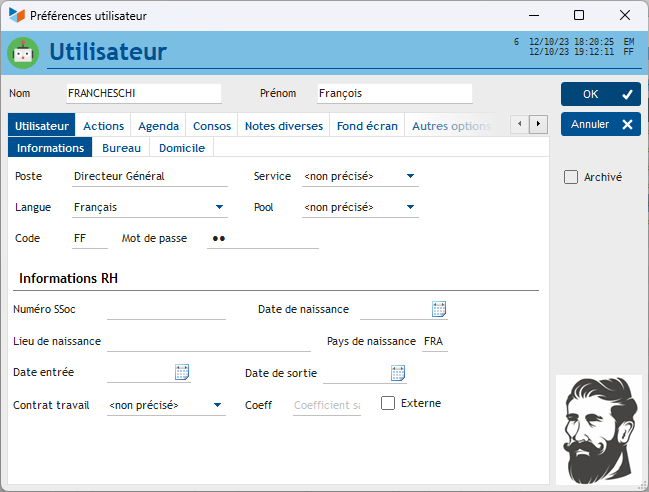Enable the Archivé checkbox
Image resolution: width=649 pixels, height=492 pixels.
[x=571, y=177]
